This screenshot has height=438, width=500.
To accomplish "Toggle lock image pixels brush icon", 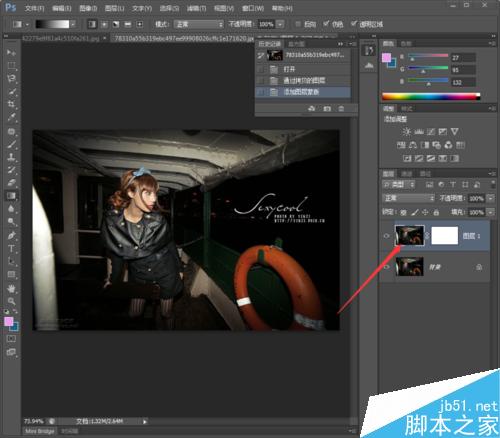I will pos(415,212).
